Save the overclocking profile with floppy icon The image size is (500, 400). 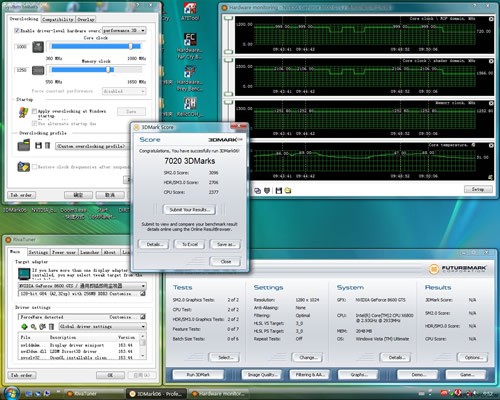click(39, 145)
